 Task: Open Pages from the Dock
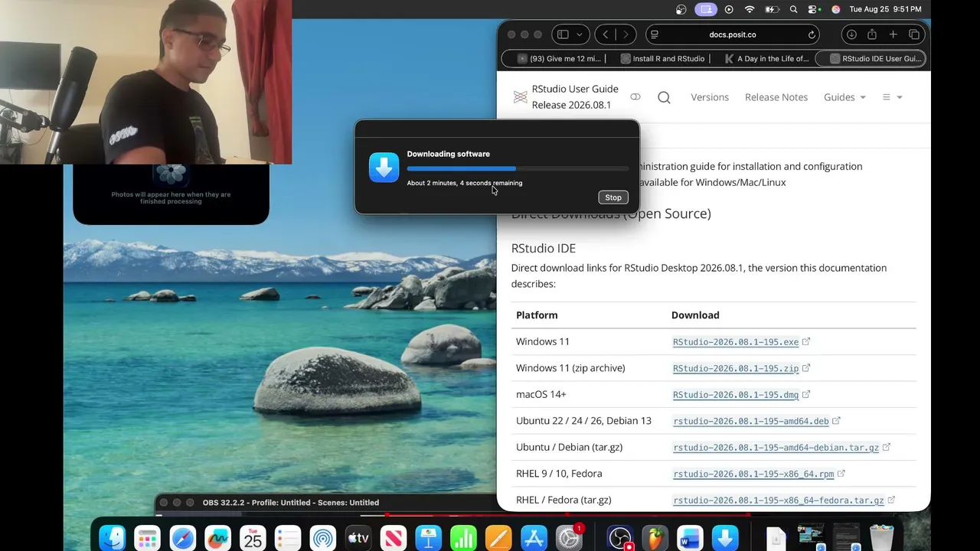click(x=499, y=538)
